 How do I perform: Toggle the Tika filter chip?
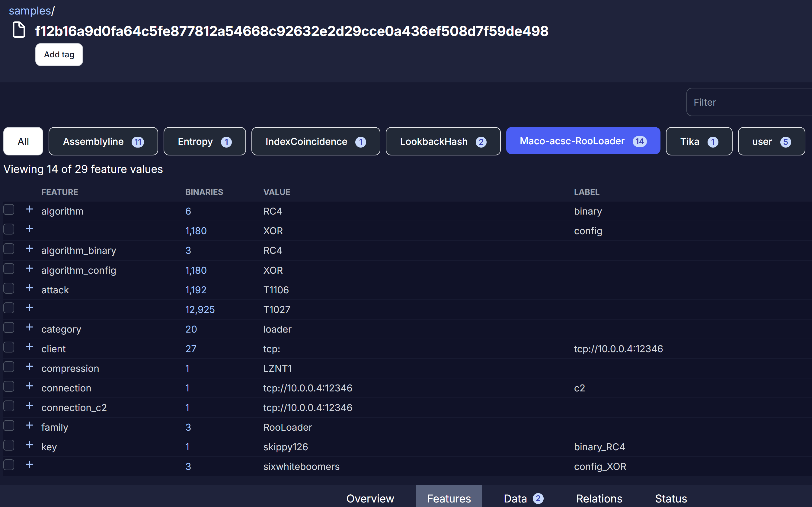698,141
